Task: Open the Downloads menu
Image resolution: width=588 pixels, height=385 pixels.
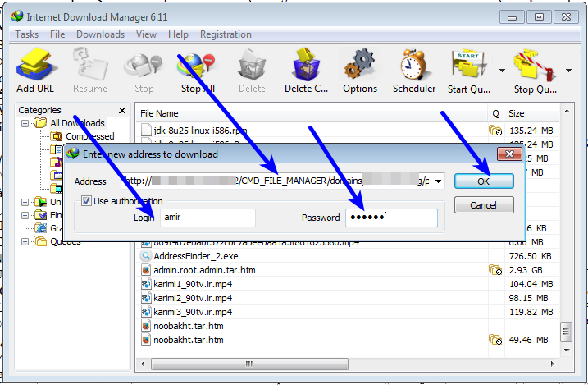Action: (100, 34)
